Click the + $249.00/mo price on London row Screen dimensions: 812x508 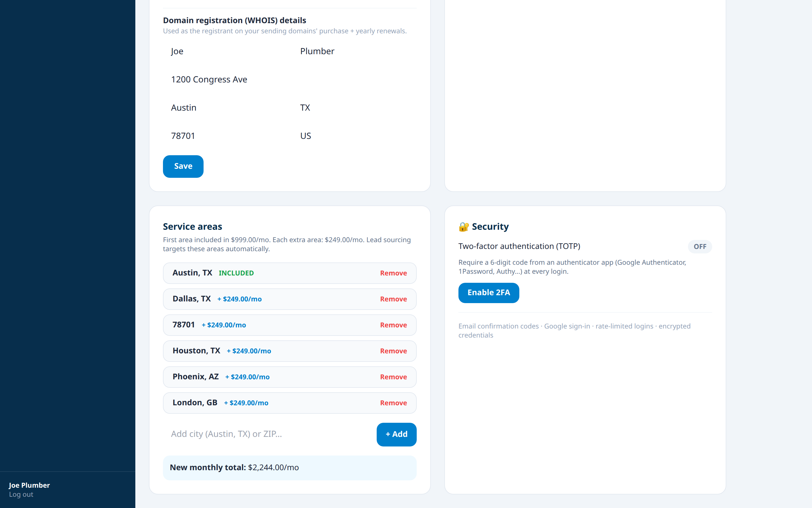pos(246,403)
